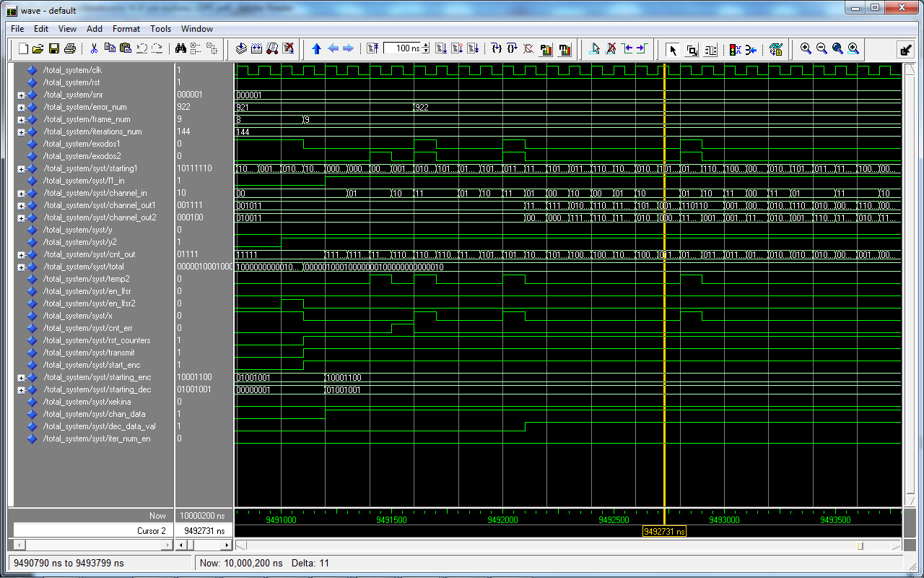Open the Add menu

coord(95,29)
